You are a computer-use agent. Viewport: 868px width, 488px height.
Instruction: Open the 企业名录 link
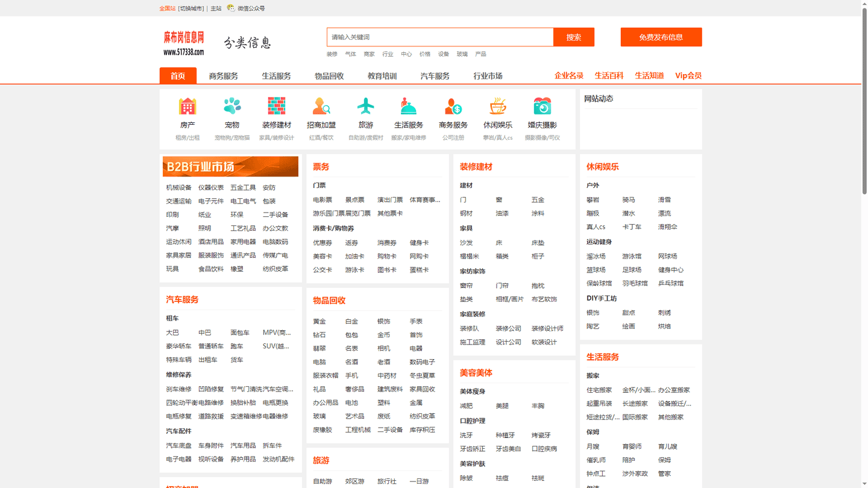tap(569, 75)
